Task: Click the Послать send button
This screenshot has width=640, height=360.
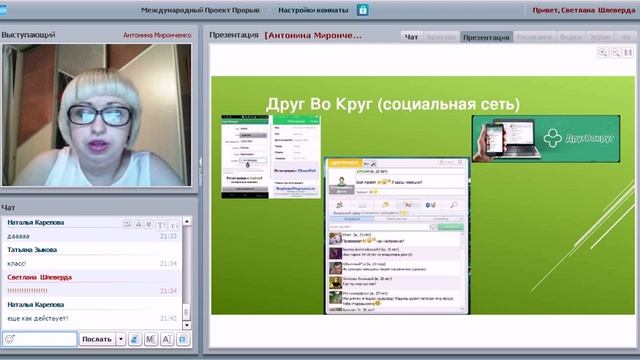Action: pyautogui.click(x=97, y=339)
